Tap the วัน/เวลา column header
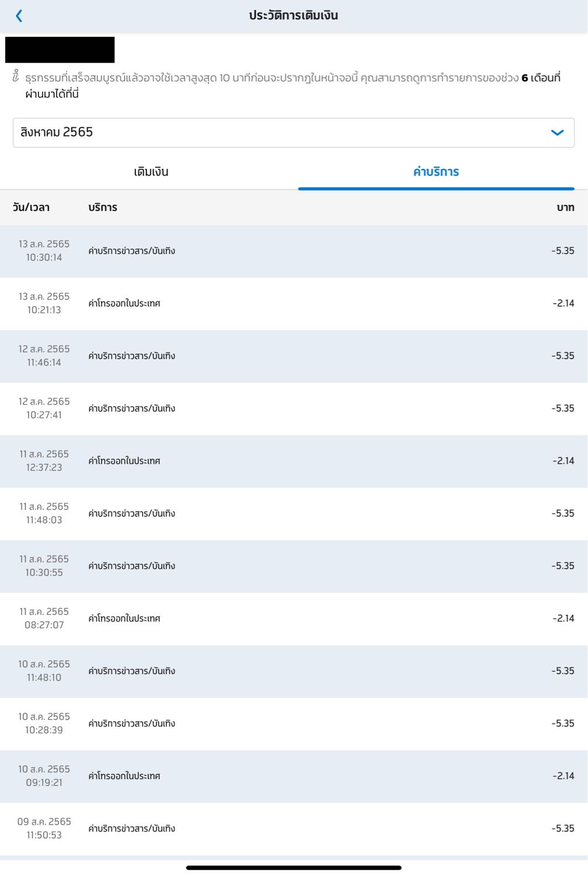Image resolution: width=588 pixels, height=876 pixels. tap(31, 207)
